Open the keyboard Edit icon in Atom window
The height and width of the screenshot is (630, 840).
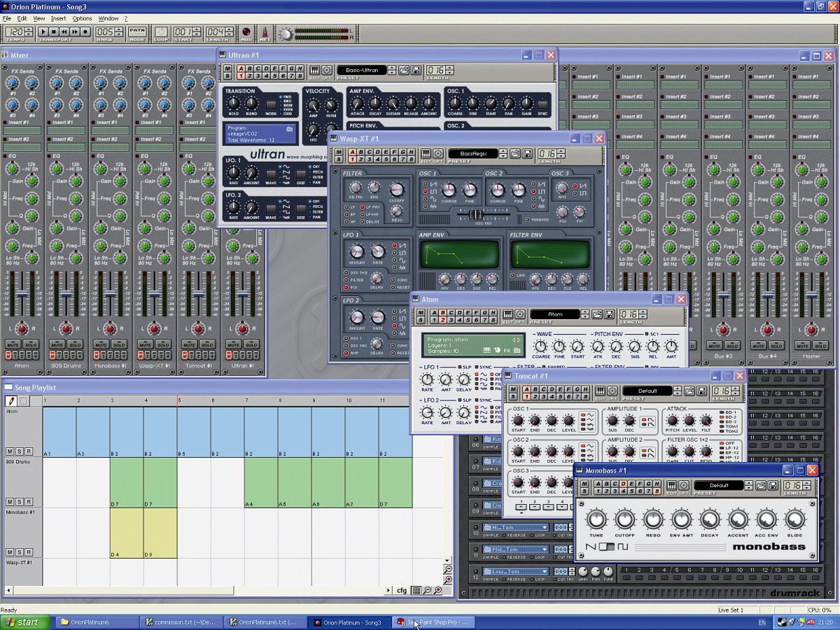tap(508, 314)
